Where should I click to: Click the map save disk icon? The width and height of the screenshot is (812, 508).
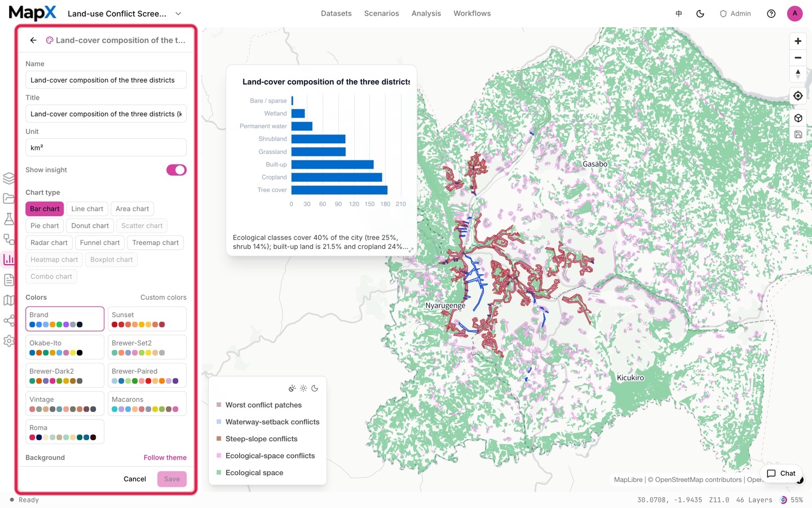tap(797, 134)
